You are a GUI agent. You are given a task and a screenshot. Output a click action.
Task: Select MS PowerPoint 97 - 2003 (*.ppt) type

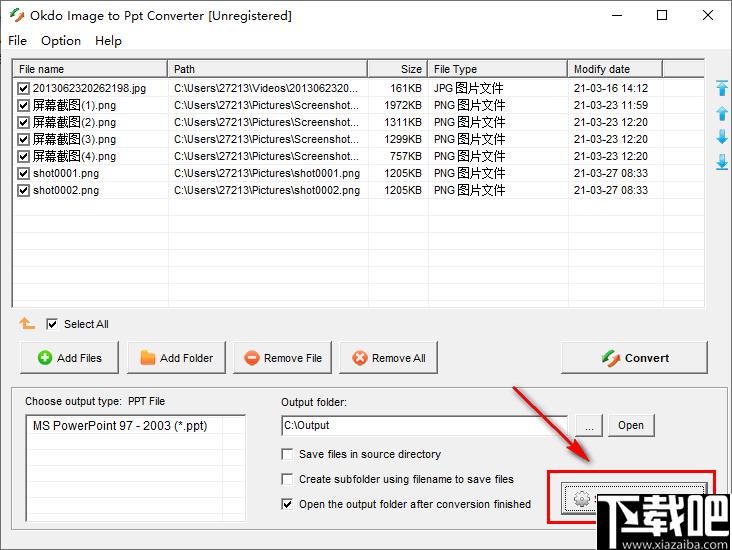coord(120,426)
